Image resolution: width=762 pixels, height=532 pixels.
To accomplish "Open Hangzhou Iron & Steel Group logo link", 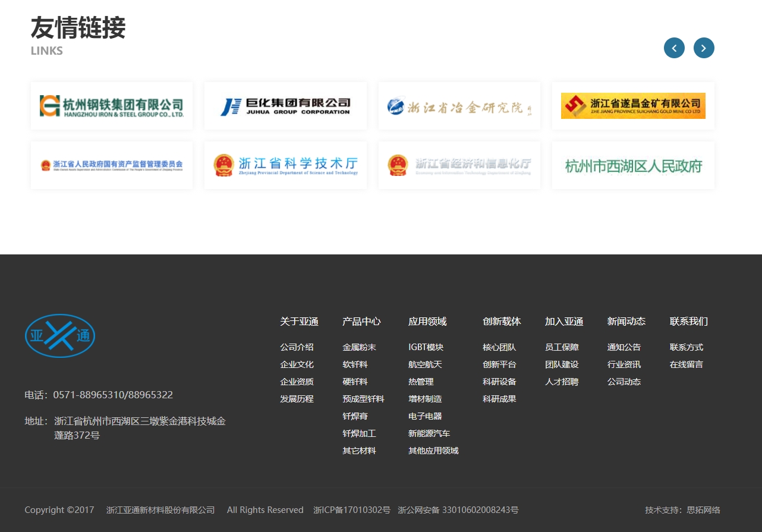I will (x=112, y=106).
